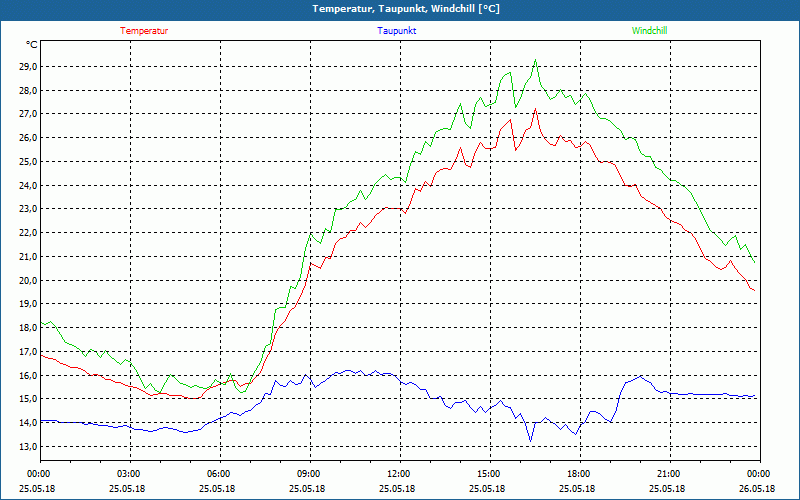Viewport: 800px width, 500px height.
Task: Select the green 'Windchill' legend label
Action: 649,31
